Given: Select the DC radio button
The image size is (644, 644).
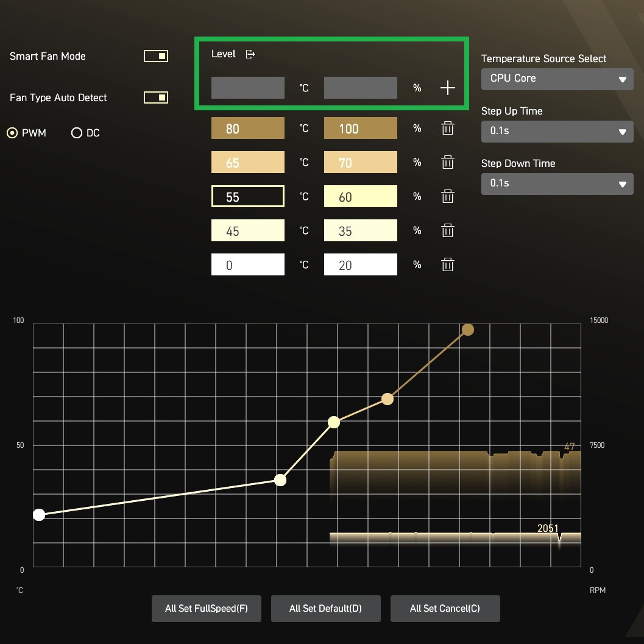Looking at the screenshot, I should pyautogui.click(x=77, y=133).
